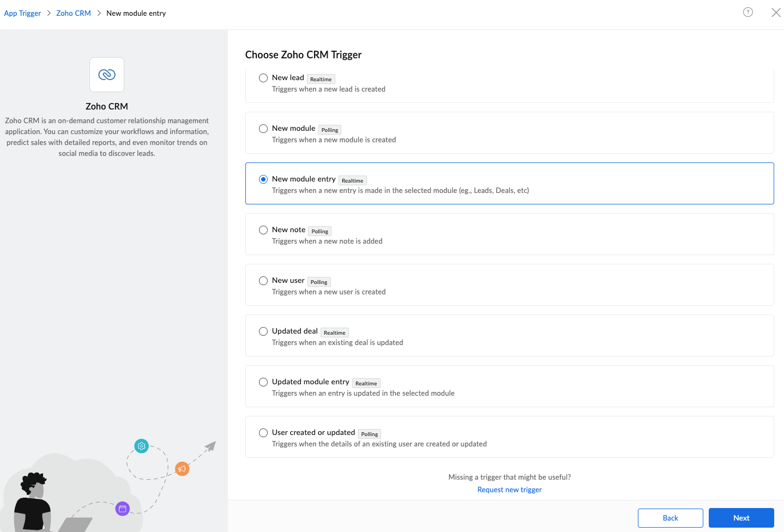Pick the New user trigger option
The width and height of the screenshot is (784, 532).
pyautogui.click(x=263, y=281)
